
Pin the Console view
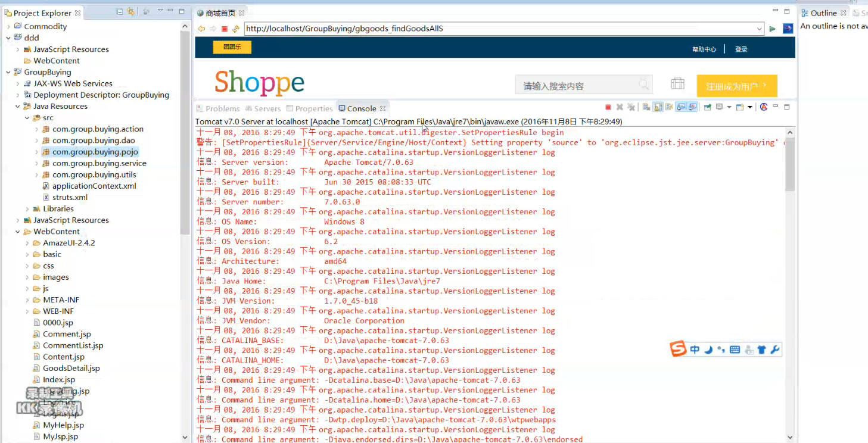pyautogui.click(x=708, y=107)
